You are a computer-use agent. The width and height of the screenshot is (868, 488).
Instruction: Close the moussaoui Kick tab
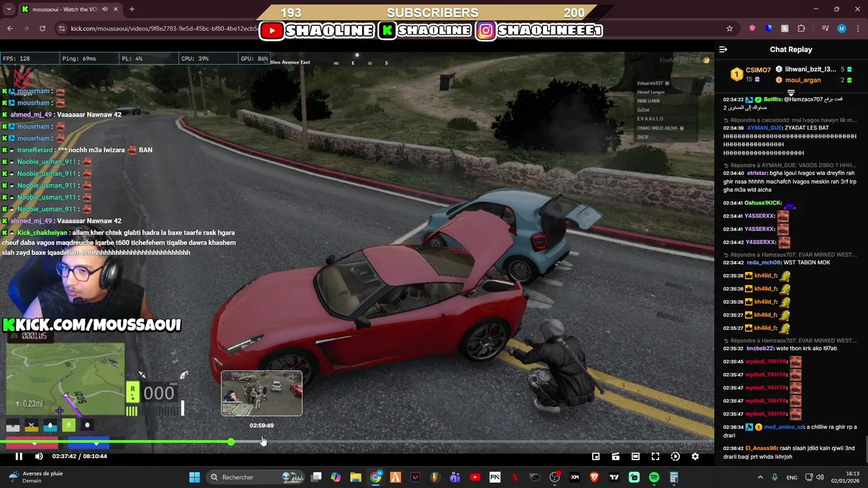[115, 9]
